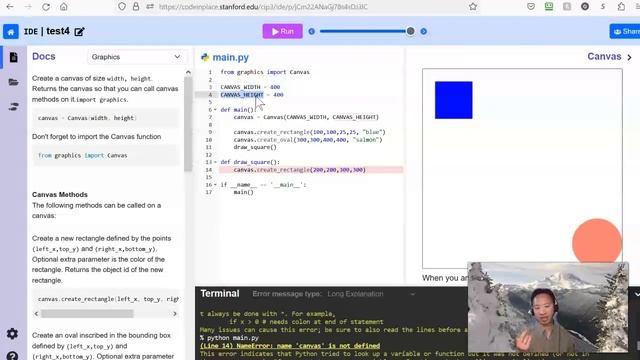
Task: Open the Share button
Action: click(x=625, y=31)
